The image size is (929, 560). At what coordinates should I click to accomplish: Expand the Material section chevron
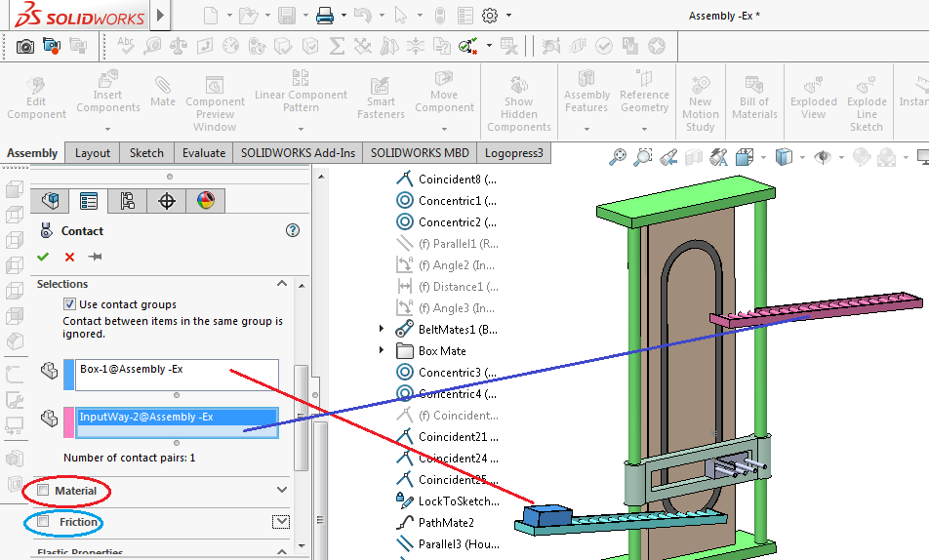point(282,490)
